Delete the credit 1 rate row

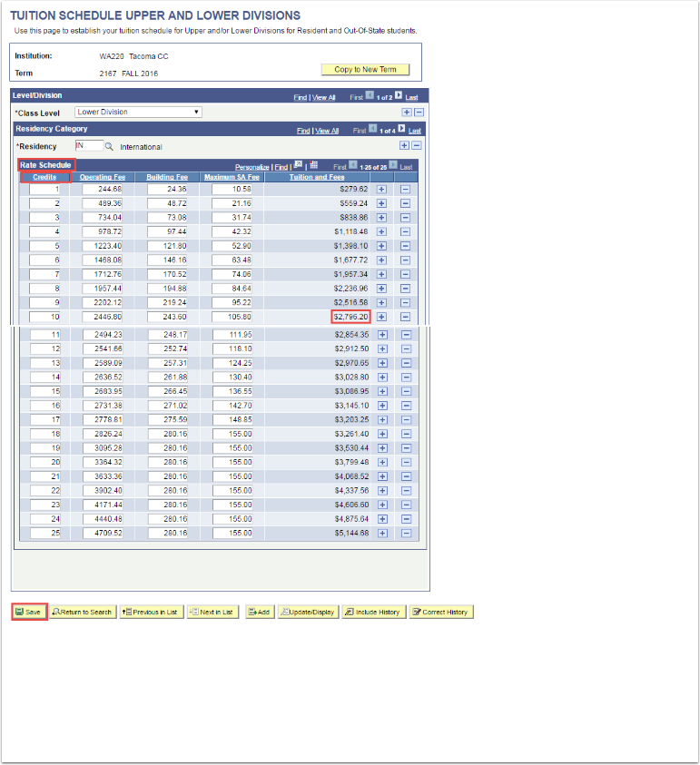405,190
